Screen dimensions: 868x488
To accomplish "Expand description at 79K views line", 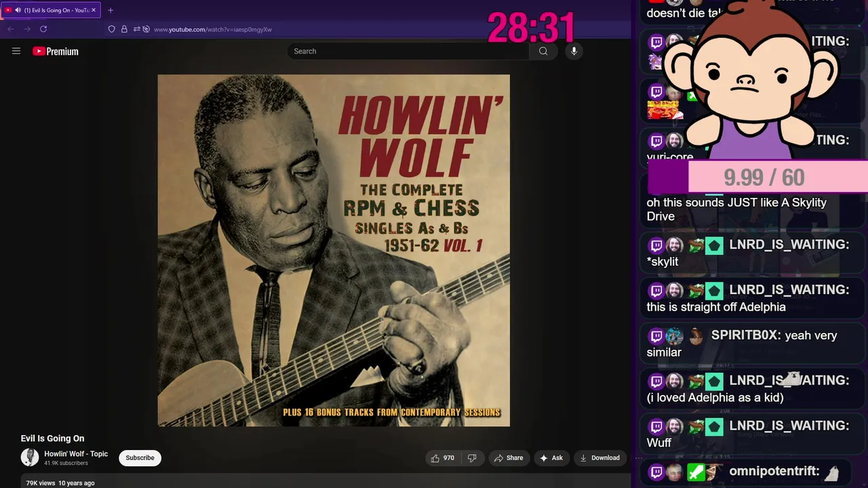I will pyautogui.click(x=60, y=483).
